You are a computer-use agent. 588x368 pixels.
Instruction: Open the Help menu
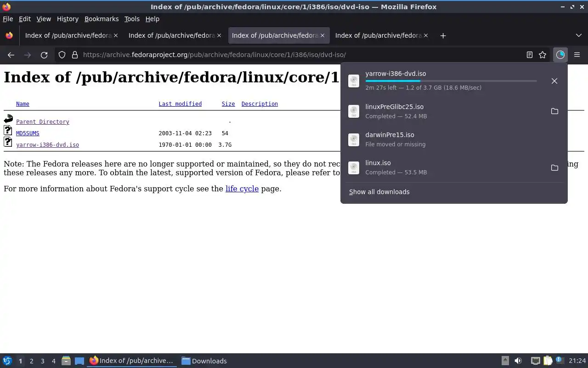152,19
